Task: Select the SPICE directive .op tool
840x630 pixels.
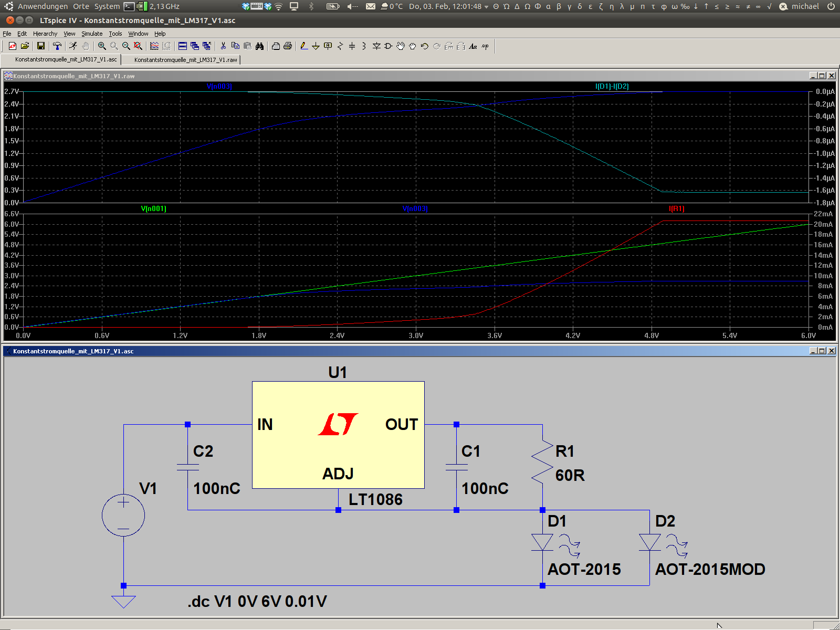Action: [485, 46]
